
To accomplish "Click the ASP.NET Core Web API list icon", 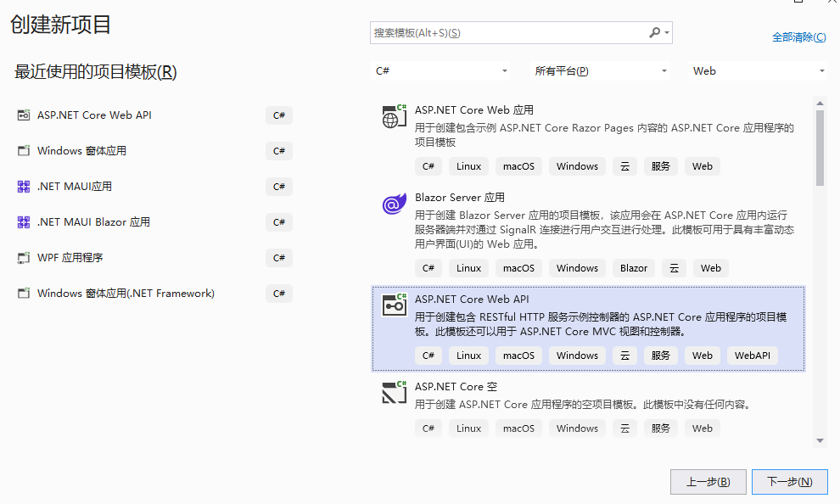I will [x=394, y=305].
